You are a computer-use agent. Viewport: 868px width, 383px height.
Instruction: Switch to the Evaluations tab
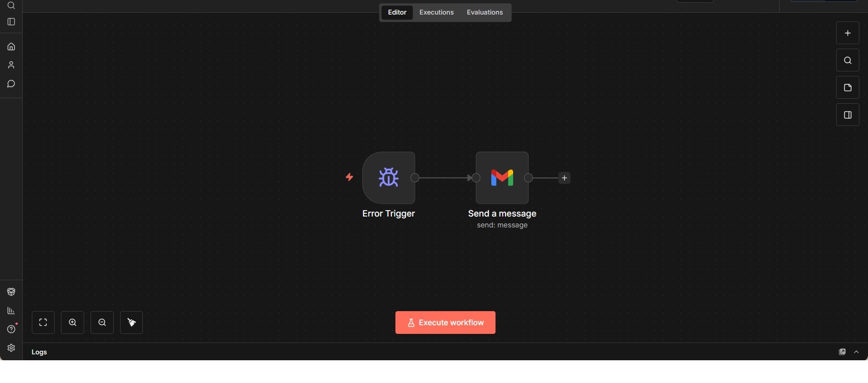click(x=484, y=12)
